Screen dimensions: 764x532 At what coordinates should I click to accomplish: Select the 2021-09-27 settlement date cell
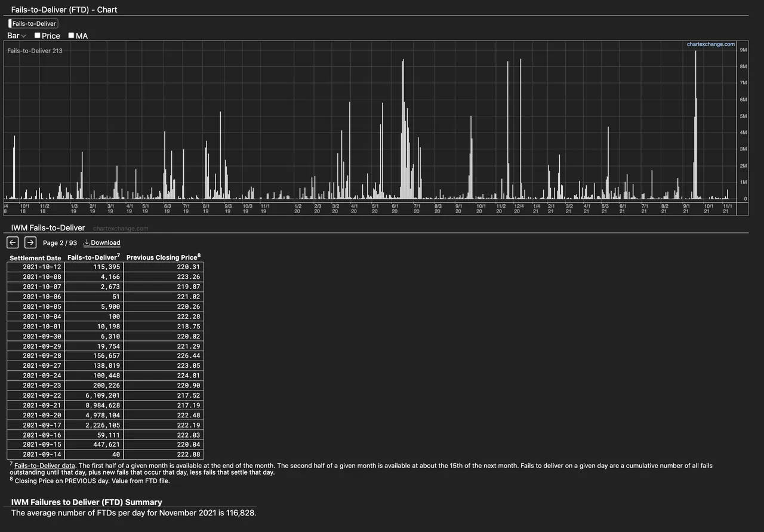point(36,366)
